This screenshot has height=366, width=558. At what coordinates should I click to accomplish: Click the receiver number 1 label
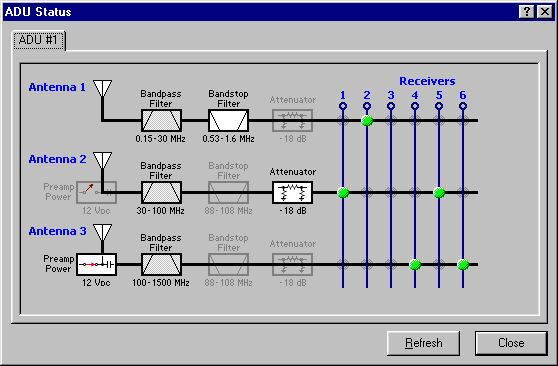click(343, 95)
